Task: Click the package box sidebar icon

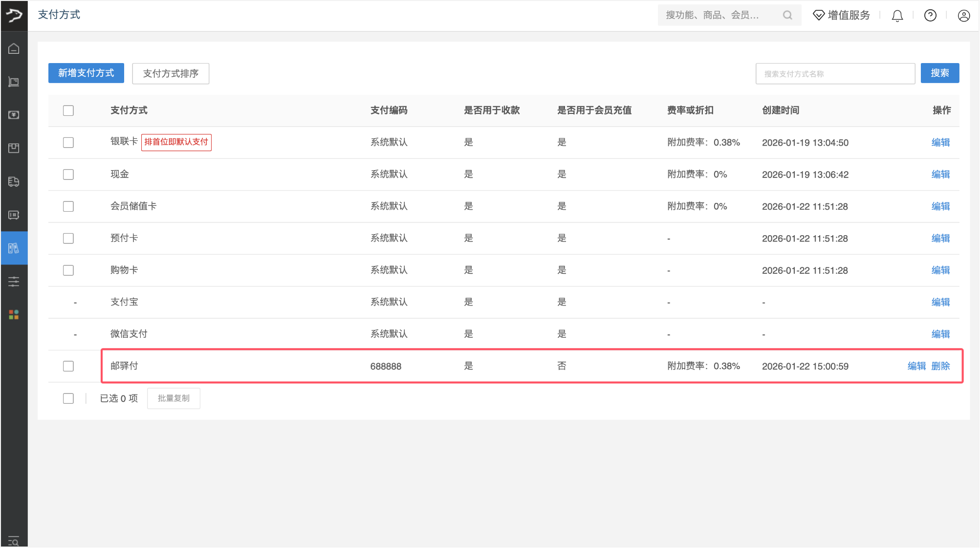Action: pyautogui.click(x=14, y=148)
